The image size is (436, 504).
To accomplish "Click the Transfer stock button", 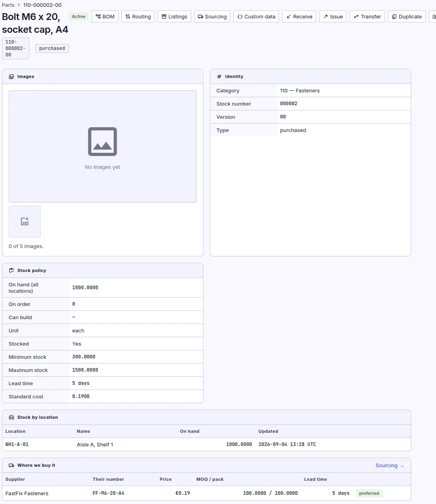I will [367, 16].
